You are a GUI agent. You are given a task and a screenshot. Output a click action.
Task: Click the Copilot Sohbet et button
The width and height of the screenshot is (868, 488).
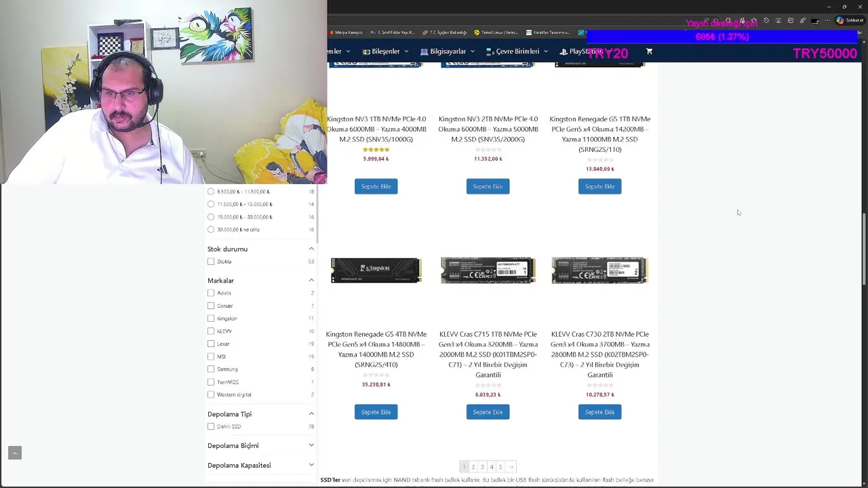coord(848,20)
